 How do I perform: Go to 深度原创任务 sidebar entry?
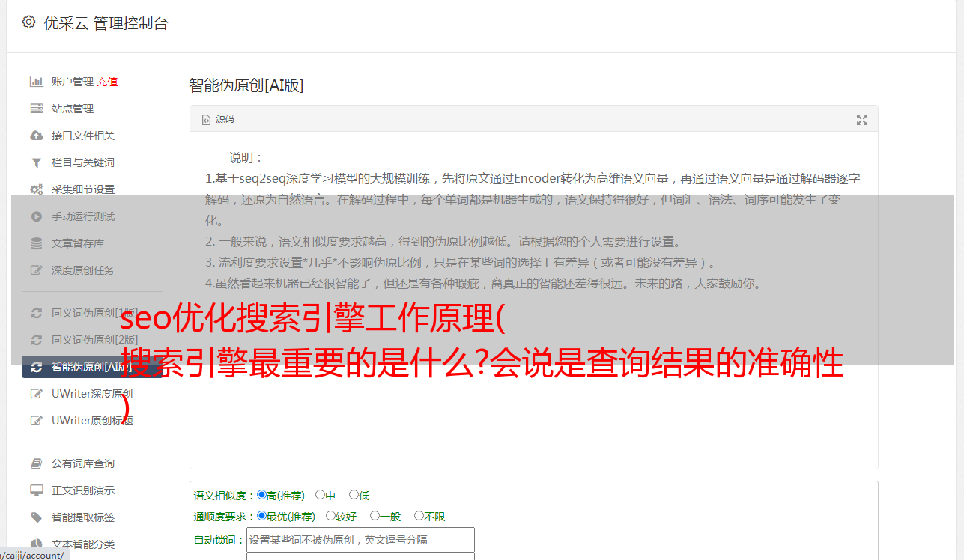coord(83,270)
